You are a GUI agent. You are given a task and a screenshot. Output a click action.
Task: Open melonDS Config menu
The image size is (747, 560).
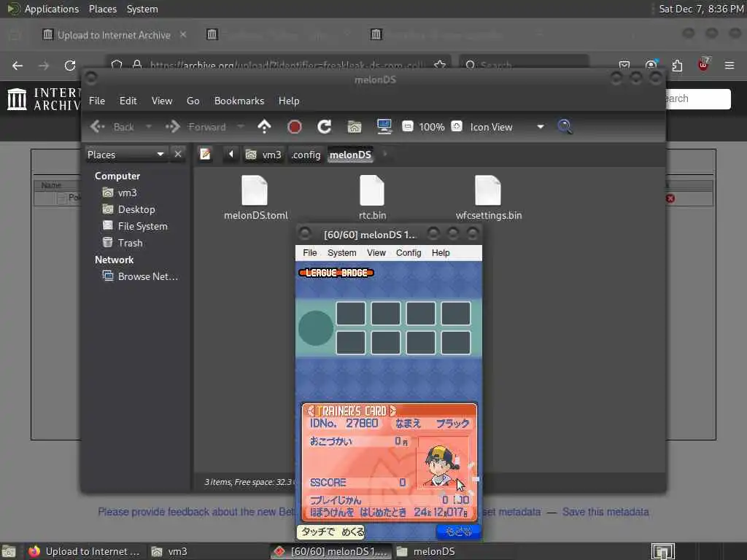pos(409,252)
